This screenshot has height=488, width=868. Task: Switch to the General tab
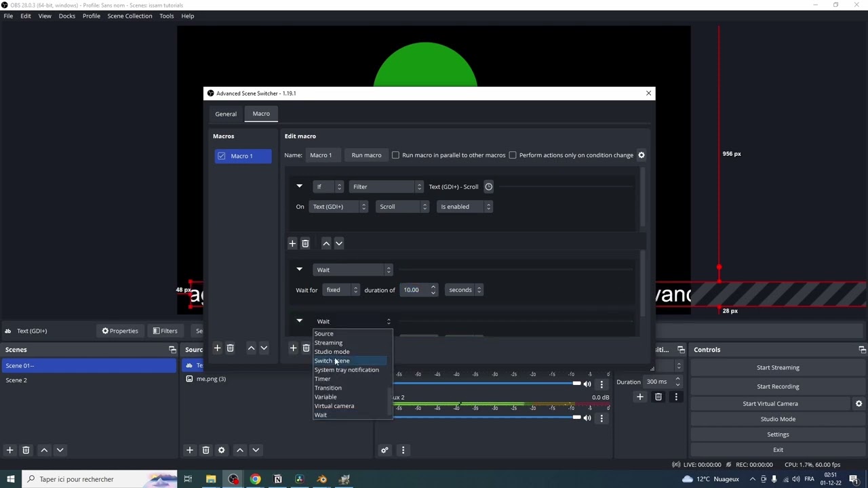[x=226, y=114]
